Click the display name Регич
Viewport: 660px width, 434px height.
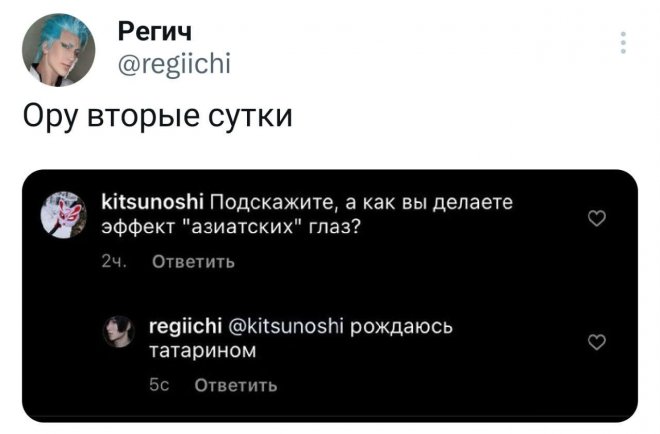(x=155, y=32)
